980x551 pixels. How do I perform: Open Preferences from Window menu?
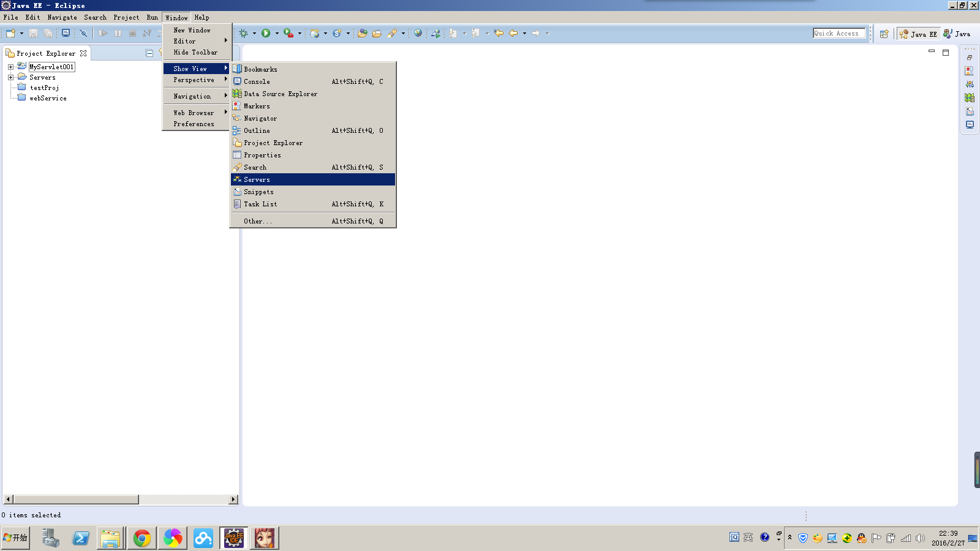(x=196, y=124)
